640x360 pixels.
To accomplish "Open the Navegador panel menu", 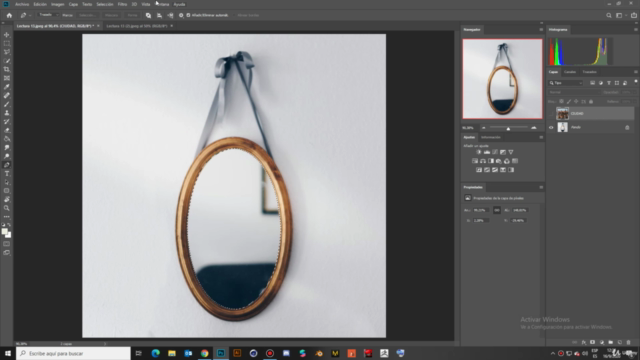I will tap(541, 29).
